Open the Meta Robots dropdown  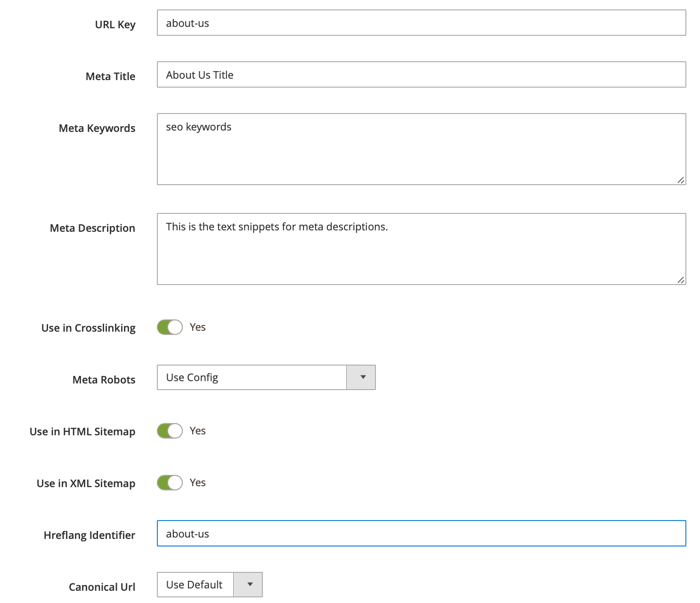266,377
